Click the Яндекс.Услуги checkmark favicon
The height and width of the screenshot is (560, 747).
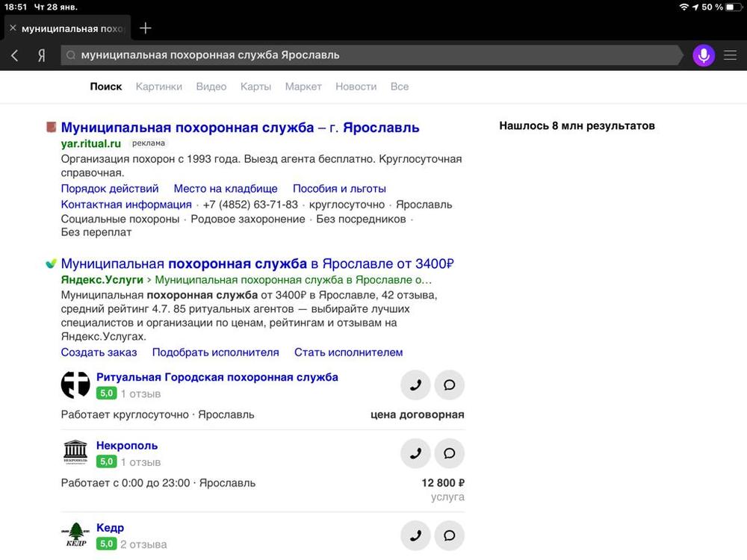click(x=51, y=264)
